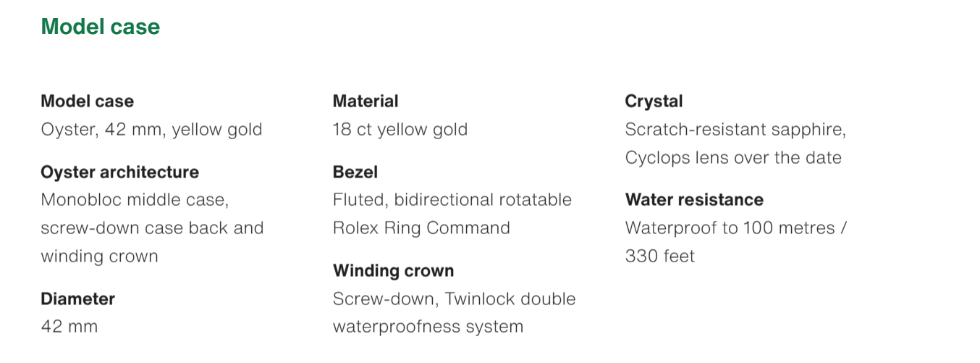Click the Fluted, bidirectional rotatable text
This screenshot has height=363, width=980.
coord(452,200)
